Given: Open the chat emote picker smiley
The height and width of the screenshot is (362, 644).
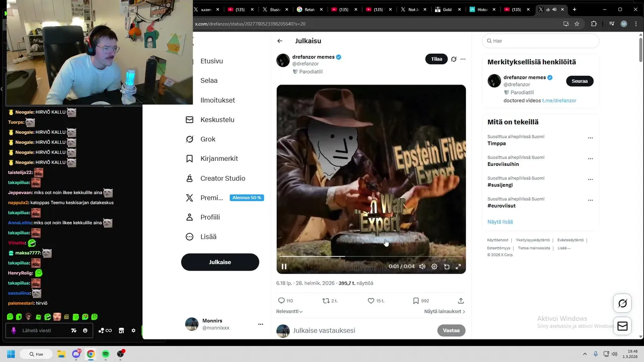Looking at the screenshot, I should tap(85, 330).
